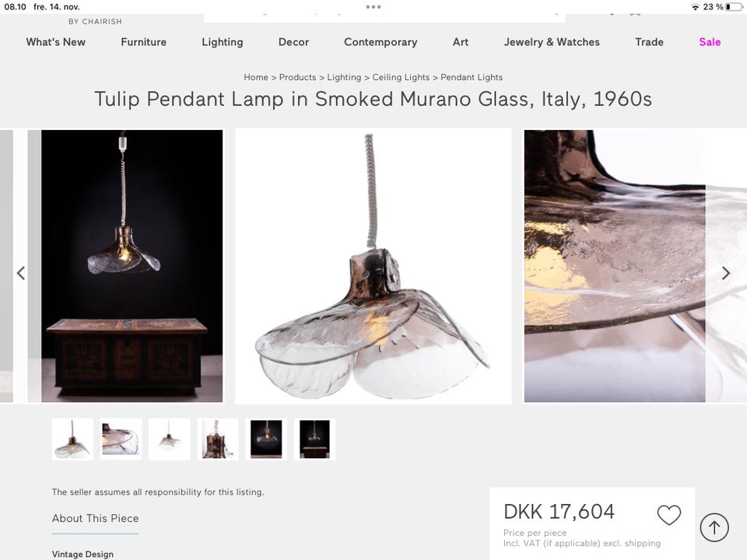The image size is (747, 560).
Task: Tap the battery indicator in status bar
Action: [734, 7]
